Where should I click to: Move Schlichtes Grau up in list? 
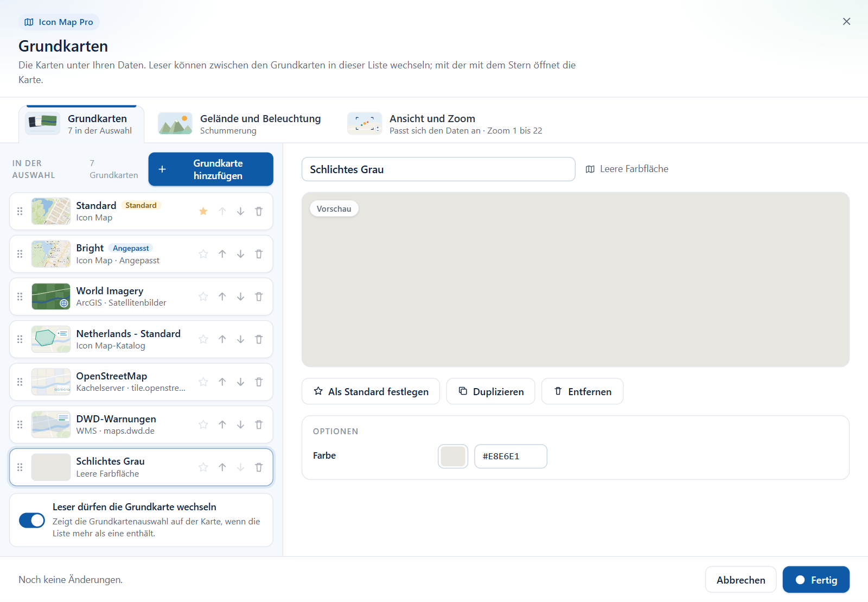pyautogui.click(x=222, y=467)
